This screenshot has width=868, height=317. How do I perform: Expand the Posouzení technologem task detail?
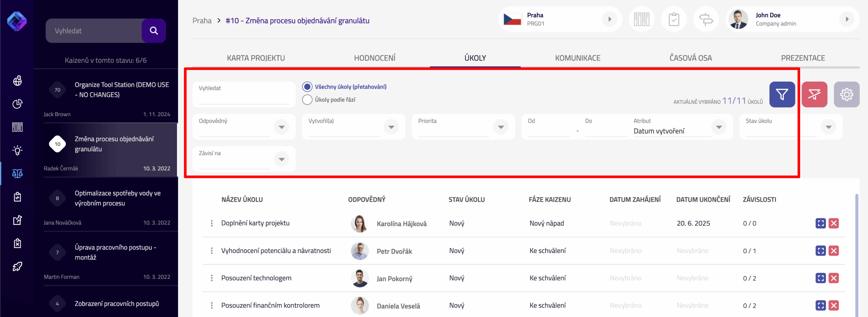[x=821, y=278]
